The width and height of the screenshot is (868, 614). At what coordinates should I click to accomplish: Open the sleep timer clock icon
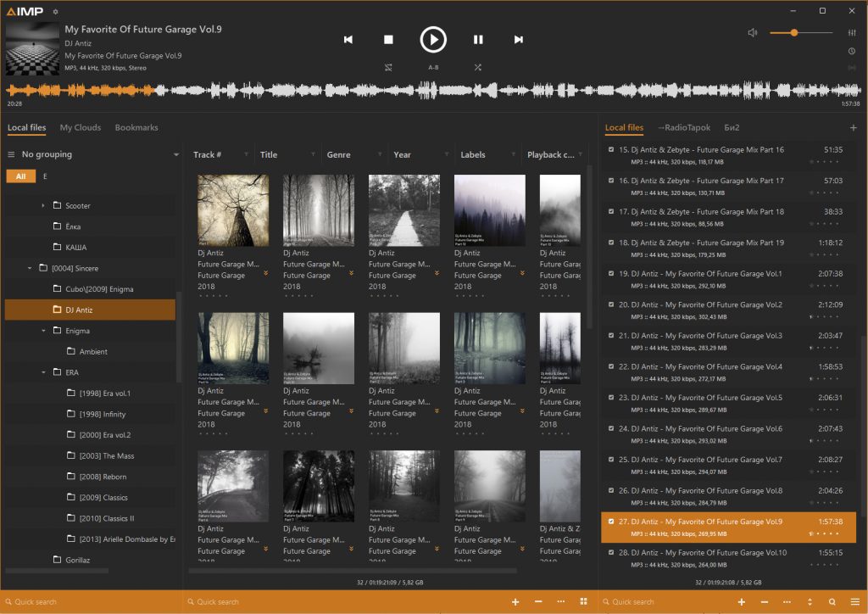click(x=852, y=51)
